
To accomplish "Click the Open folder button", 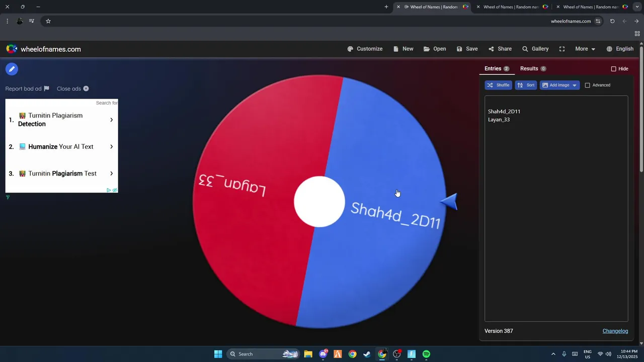I will (435, 49).
